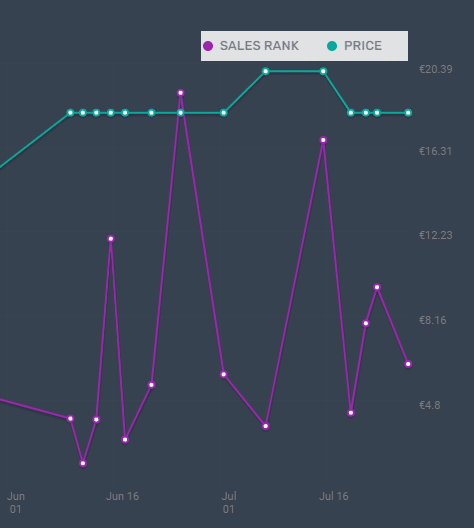Select the sales rank point above Jul 01
The height and width of the screenshot is (528, 474).
coord(224,374)
